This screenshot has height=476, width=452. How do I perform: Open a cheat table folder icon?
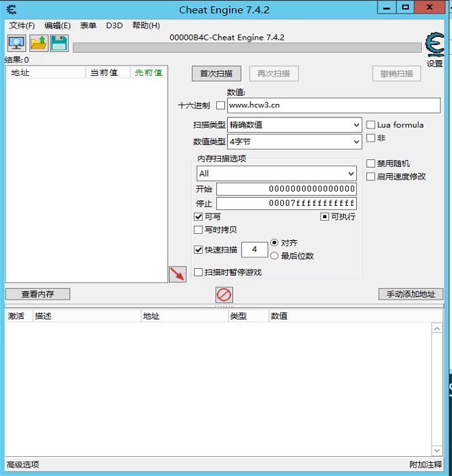(x=38, y=43)
